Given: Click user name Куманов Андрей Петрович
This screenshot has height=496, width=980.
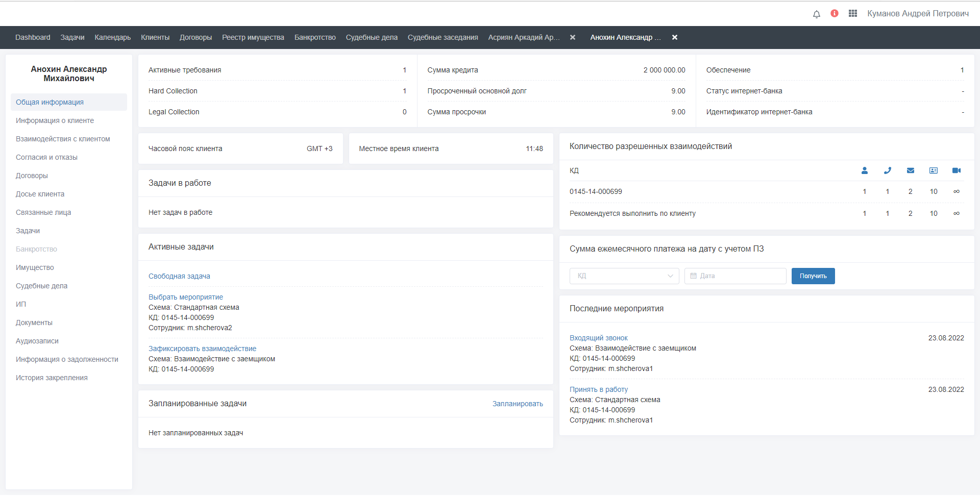Looking at the screenshot, I should [x=918, y=13].
